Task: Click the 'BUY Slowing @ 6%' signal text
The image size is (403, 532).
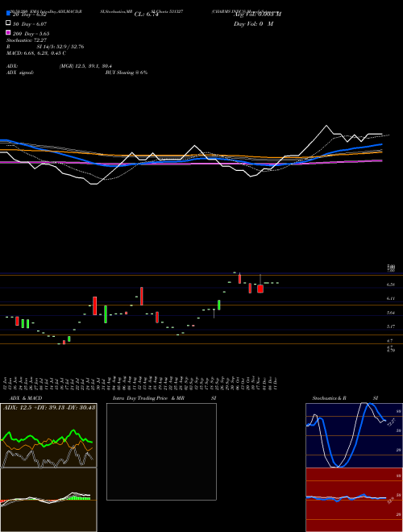Action: point(127,73)
